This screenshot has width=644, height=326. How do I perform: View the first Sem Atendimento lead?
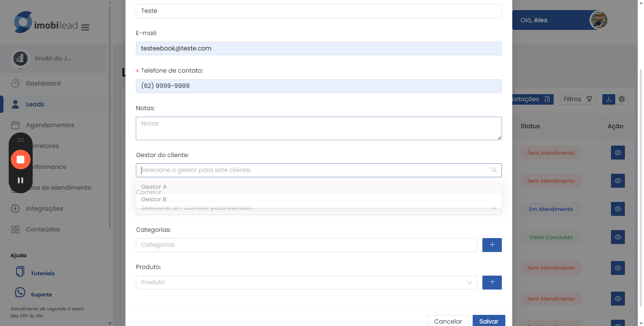[618, 153]
